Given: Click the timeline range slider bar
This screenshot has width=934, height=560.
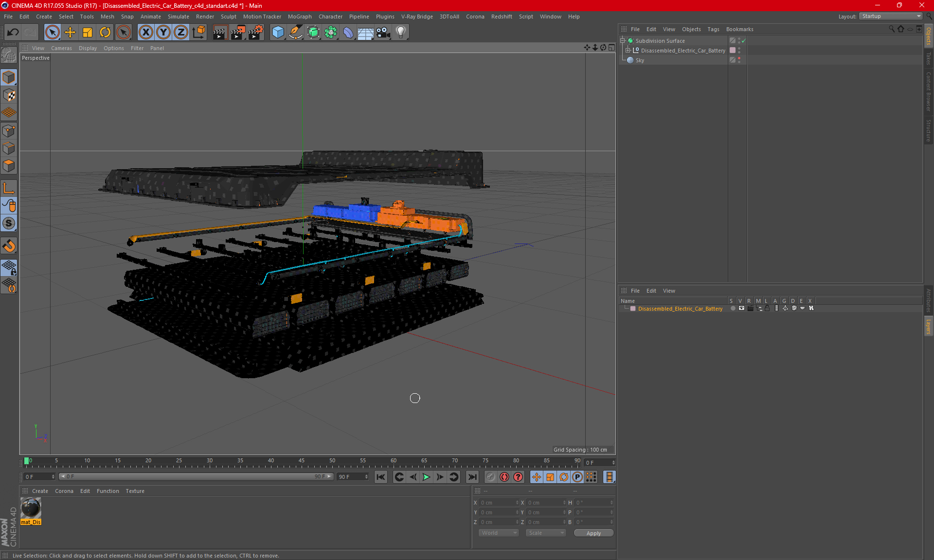Looking at the screenshot, I should pos(196,476).
